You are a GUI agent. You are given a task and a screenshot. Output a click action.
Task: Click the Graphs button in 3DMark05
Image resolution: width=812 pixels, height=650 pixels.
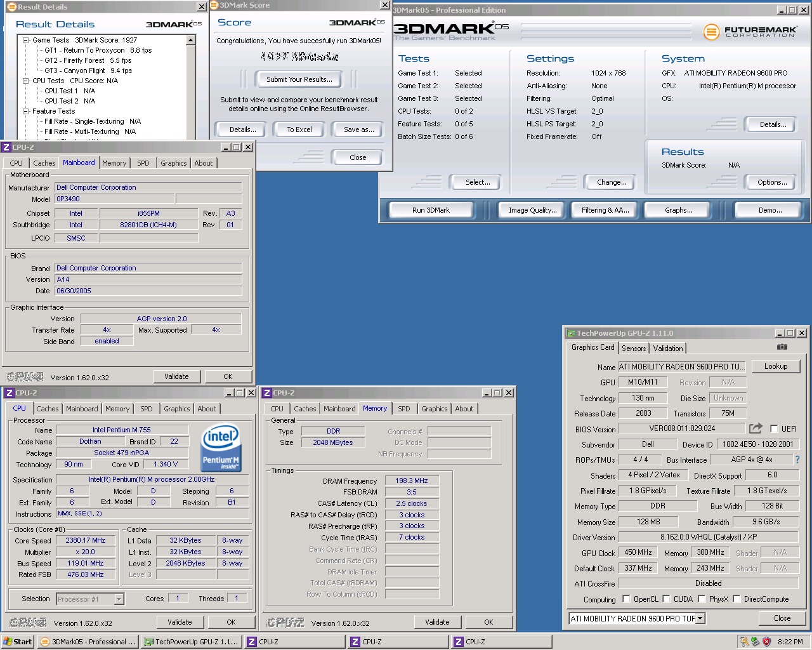pyautogui.click(x=678, y=210)
